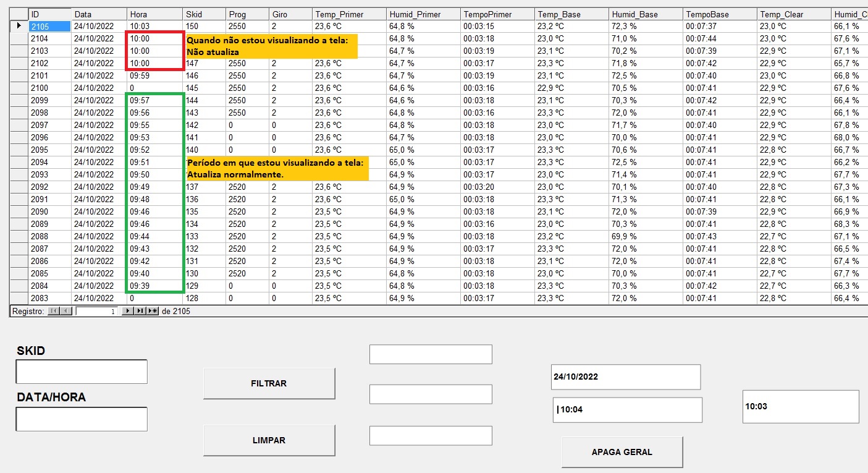Select the Humid_Primer column header
This screenshot has height=473, width=868.
[x=423, y=14]
